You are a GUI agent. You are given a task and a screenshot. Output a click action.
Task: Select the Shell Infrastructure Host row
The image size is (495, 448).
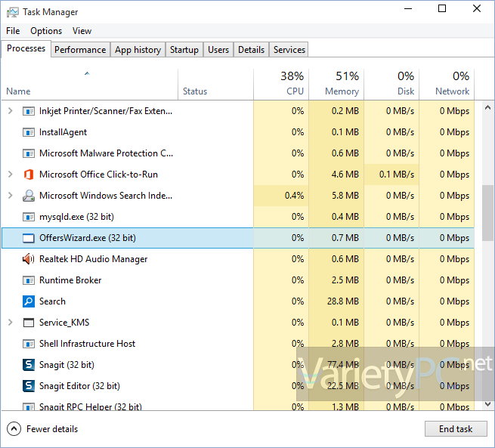(x=238, y=344)
